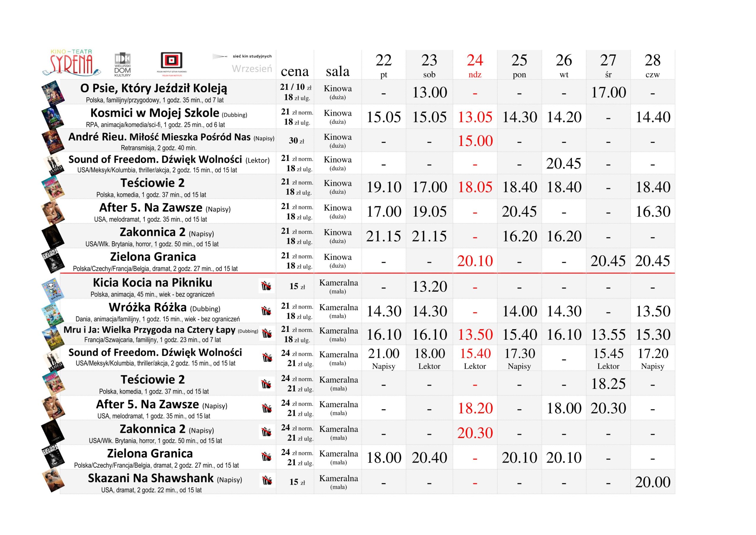Click no-popcorn icon in Kameralna Zielona Granica row
The image size is (756, 535).
click(267, 457)
